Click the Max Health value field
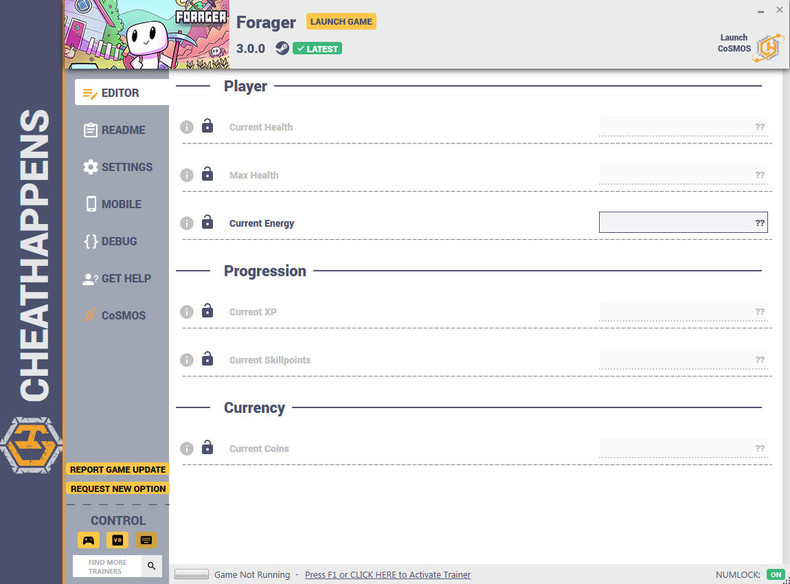The height and width of the screenshot is (584, 790). (x=683, y=174)
